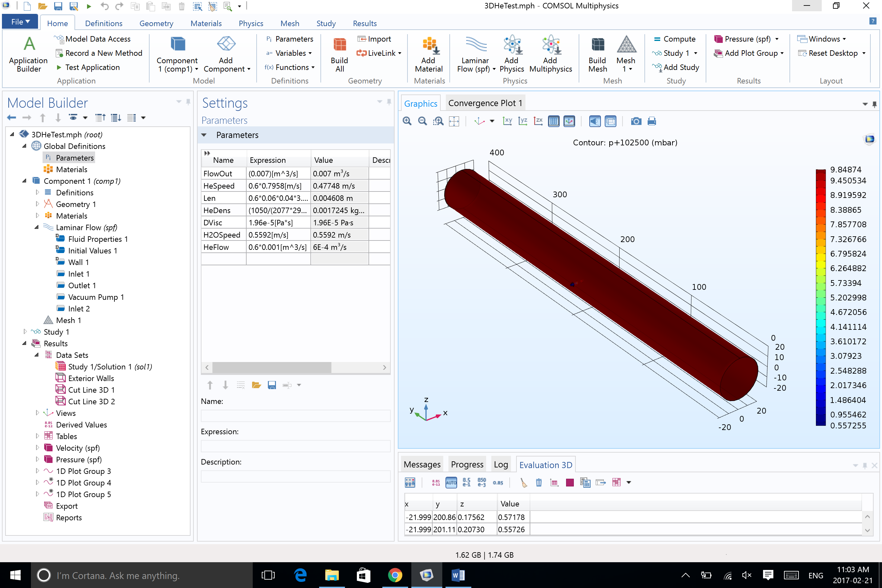882x588 pixels.
Task: Toggle the axis orientation display button
Action: 569,121
